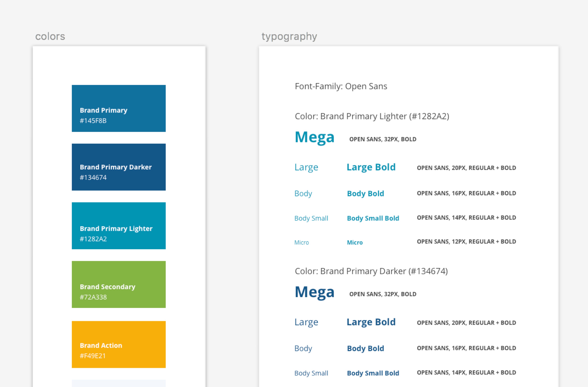Select the 'Font-Family: Open Sans' text
This screenshot has width=588, height=387.
point(341,86)
